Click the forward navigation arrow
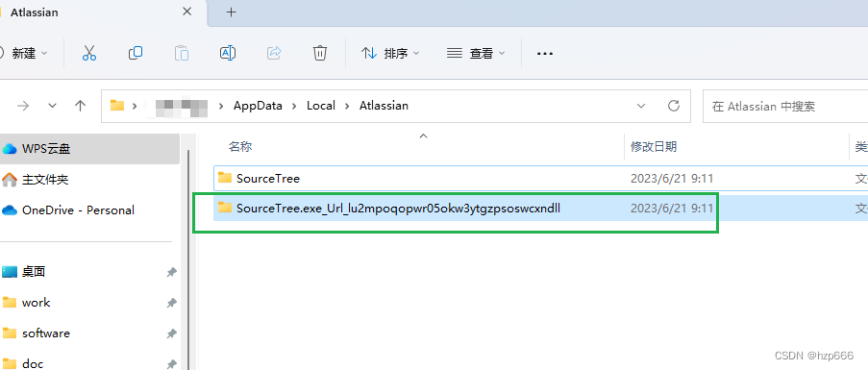 [23, 106]
